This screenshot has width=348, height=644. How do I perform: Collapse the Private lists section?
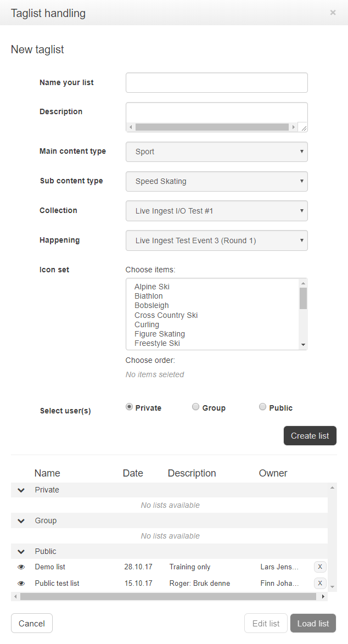coord(21,490)
